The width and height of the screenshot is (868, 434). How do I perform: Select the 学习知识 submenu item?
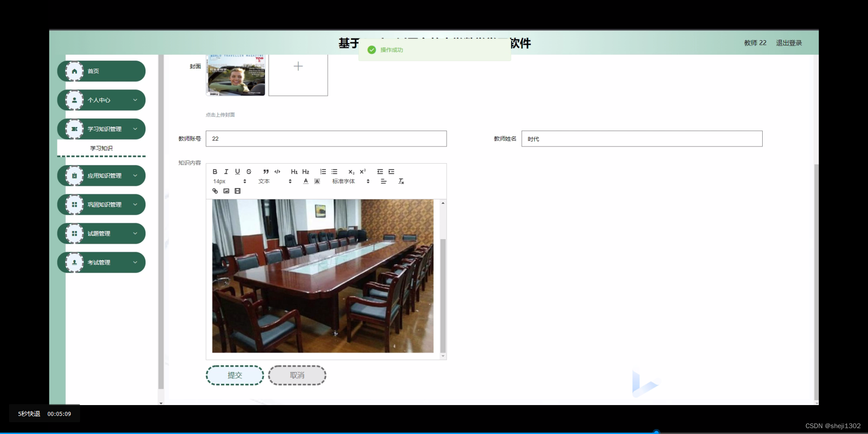tap(101, 148)
